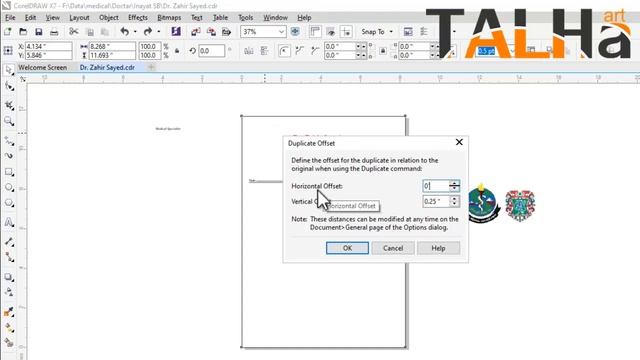
Task: Select the Interactive Fill tool
Action: coord(9,328)
